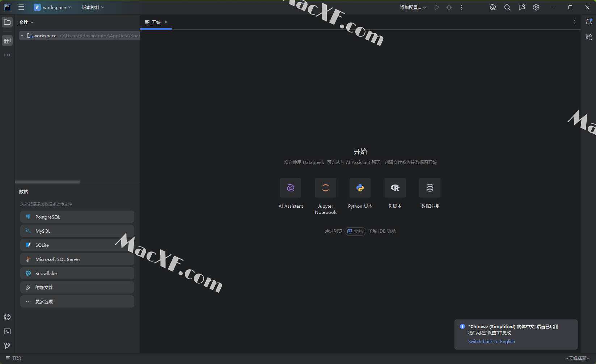The image size is (596, 364).
Task: Add a PostgreSQL data source
Action: click(77, 217)
